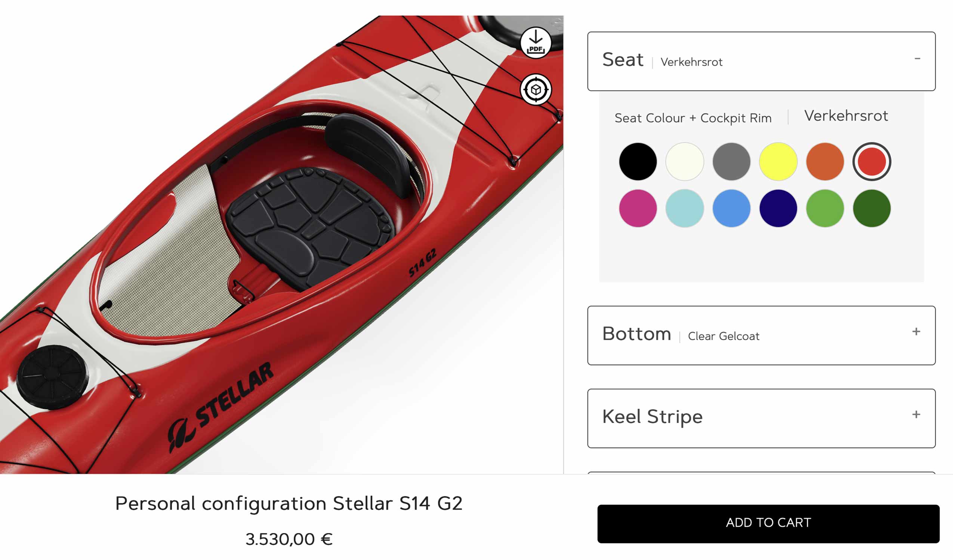The height and width of the screenshot is (560, 953).
Task: Add the kayak configuration to cart
Action: coord(768,524)
